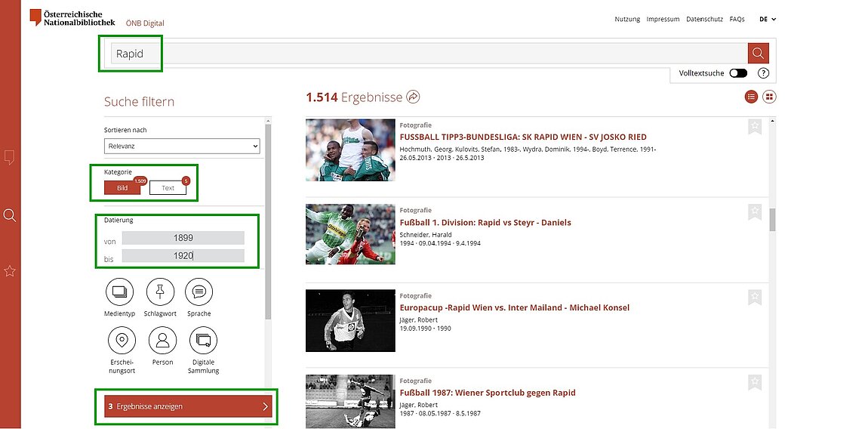This screenshot has width=868, height=429.
Task: Click the author text Schneider, Harald
Action: click(425, 235)
